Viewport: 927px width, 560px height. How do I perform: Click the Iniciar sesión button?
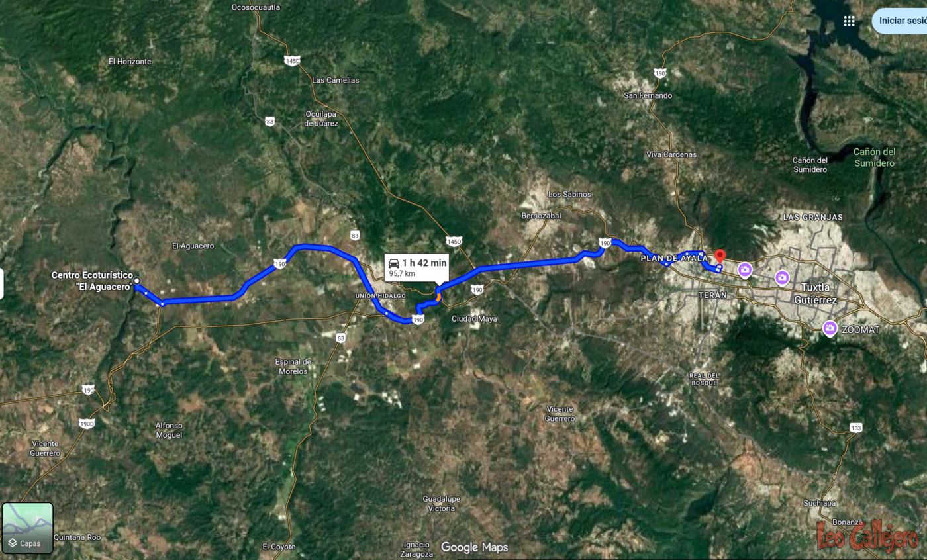(901, 21)
